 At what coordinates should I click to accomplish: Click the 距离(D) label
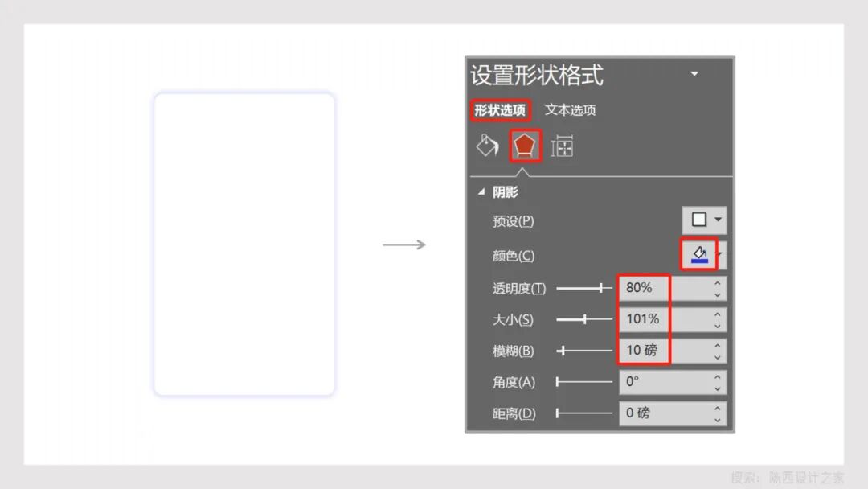[x=514, y=413]
